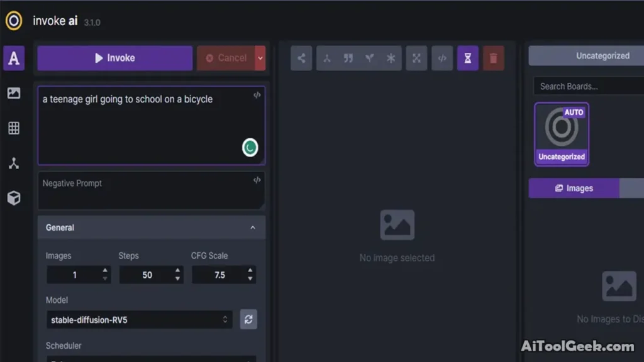Open the Image to Image sidebar icon

14,93
